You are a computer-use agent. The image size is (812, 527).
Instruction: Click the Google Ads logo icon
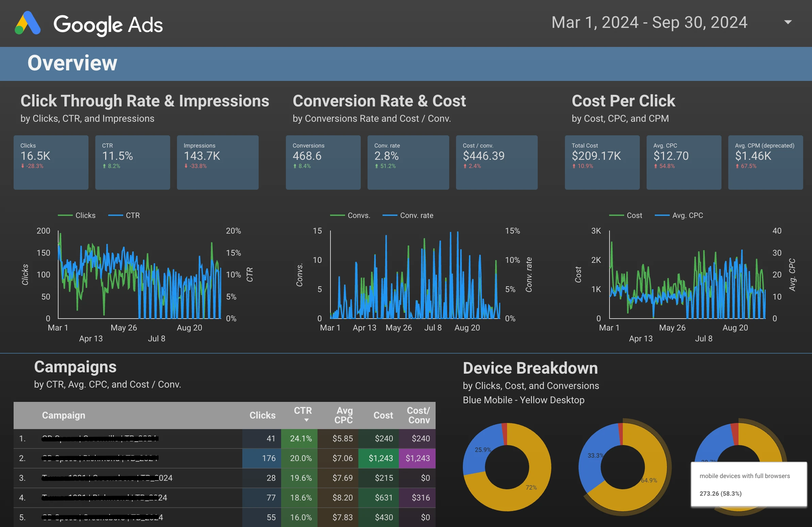(x=28, y=23)
